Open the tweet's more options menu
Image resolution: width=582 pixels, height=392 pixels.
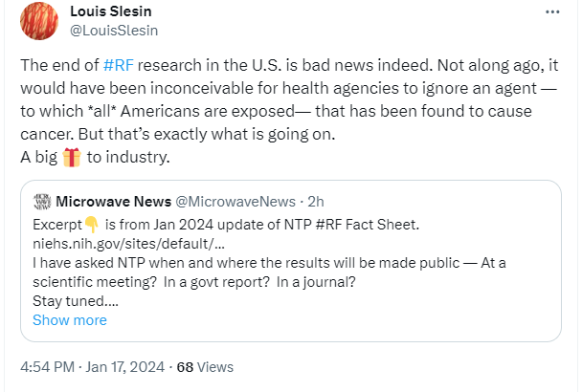coord(552,12)
